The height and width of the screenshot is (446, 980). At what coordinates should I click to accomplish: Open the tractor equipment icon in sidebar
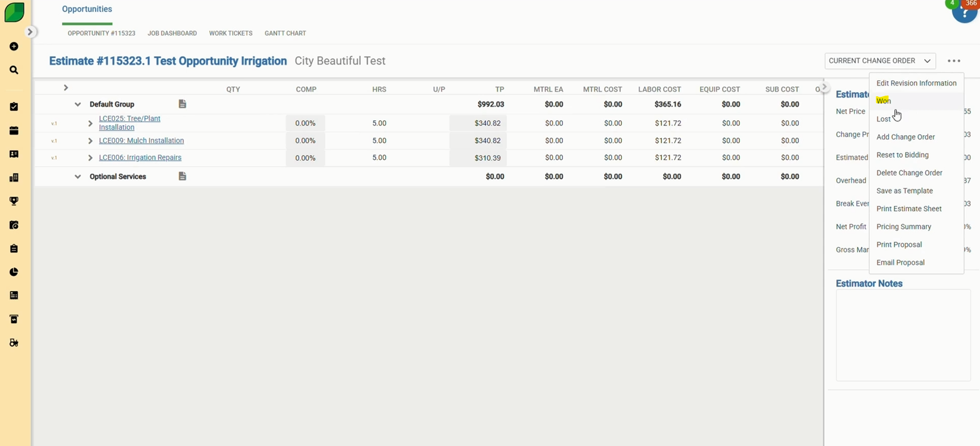[14, 343]
